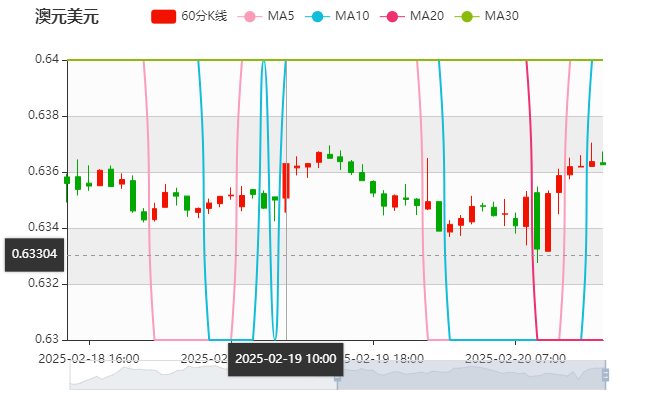
Task: Click the 0.632 y-axis label
Action: point(47,283)
